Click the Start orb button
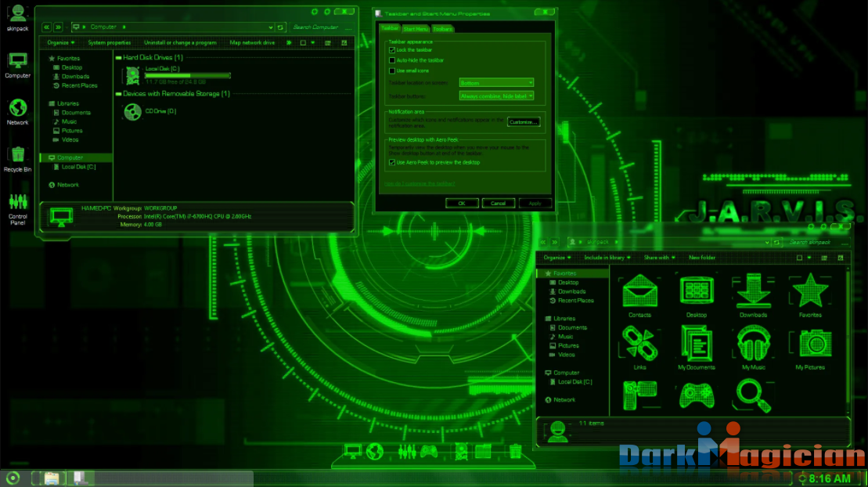 tap(13, 478)
